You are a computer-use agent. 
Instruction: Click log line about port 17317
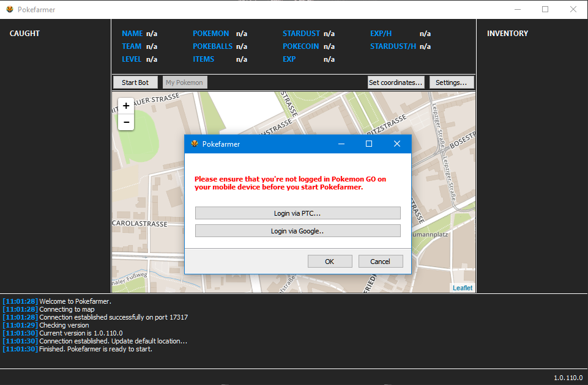[x=114, y=317]
